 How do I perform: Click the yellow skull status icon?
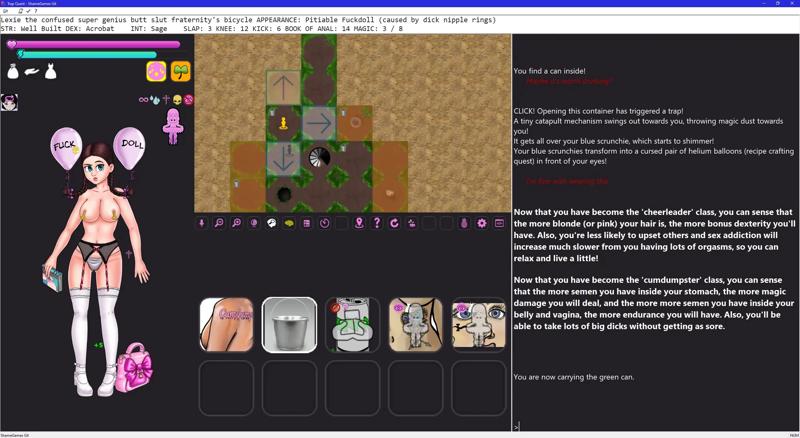[x=177, y=100]
